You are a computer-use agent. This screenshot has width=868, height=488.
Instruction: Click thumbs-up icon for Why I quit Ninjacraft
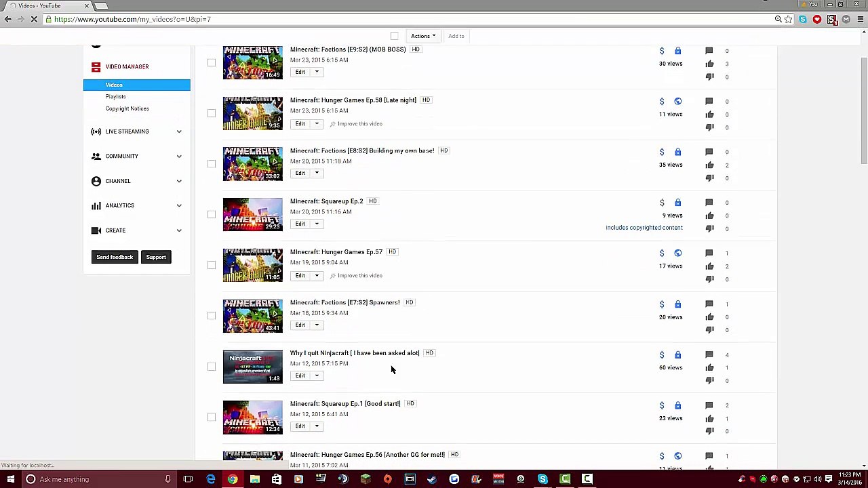click(x=709, y=367)
